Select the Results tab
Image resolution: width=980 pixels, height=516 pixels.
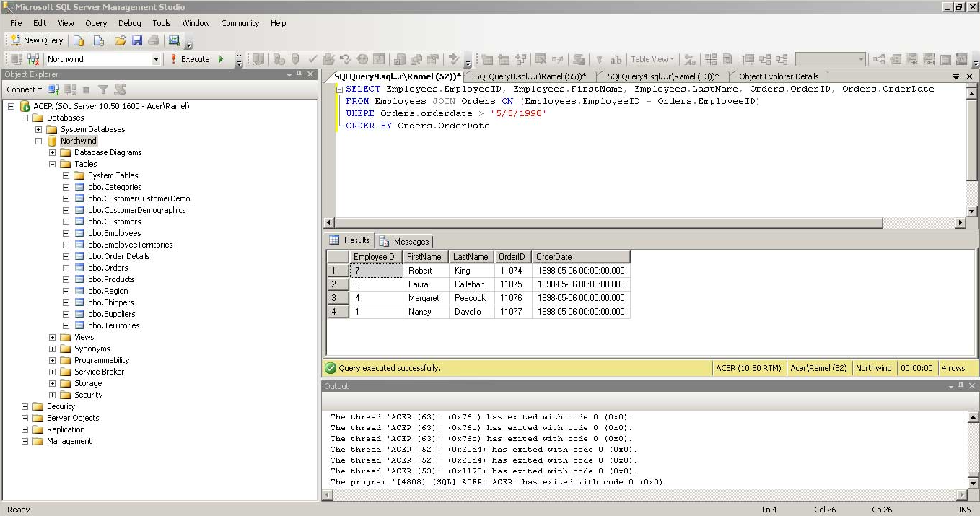[x=351, y=240]
